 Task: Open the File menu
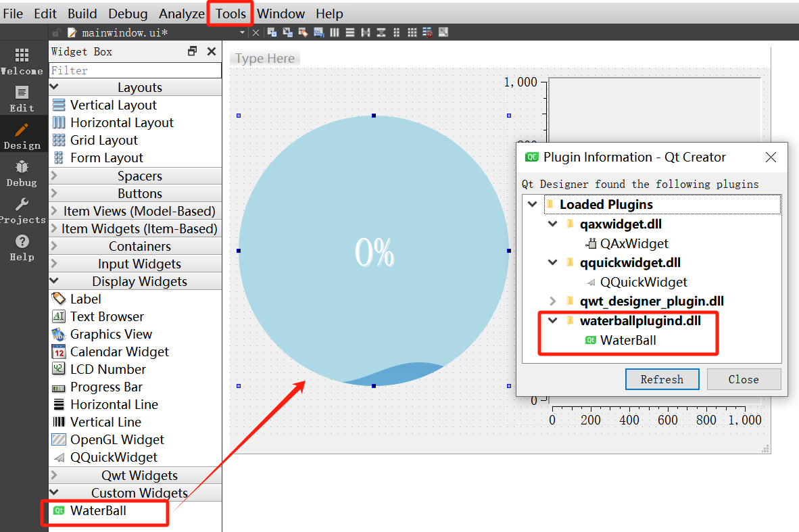pyautogui.click(x=13, y=14)
